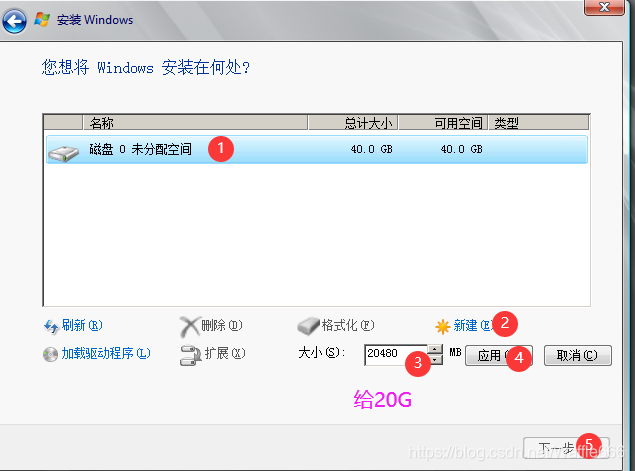635x471 pixels.
Task: Open 加载驱动程序(L) link
Action: (106, 354)
